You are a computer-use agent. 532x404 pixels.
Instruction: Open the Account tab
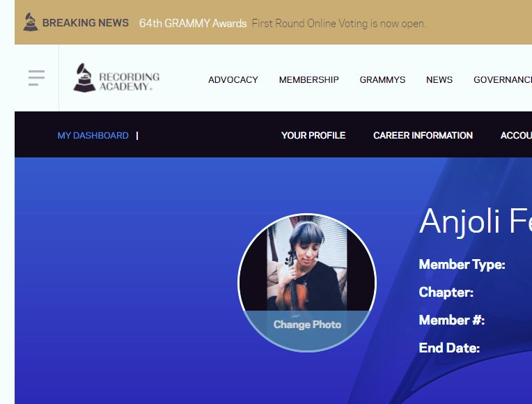pyautogui.click(x=516, y=135)
